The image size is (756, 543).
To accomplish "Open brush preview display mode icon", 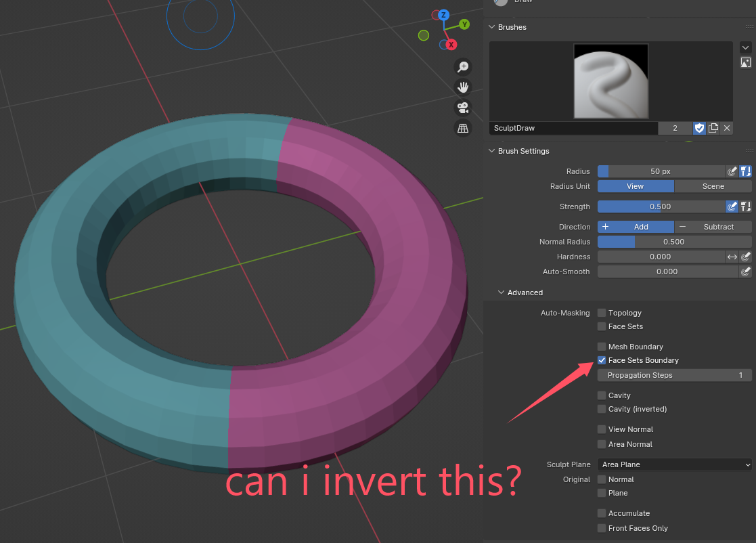I will pyautogui.click(x=745, y=63).
